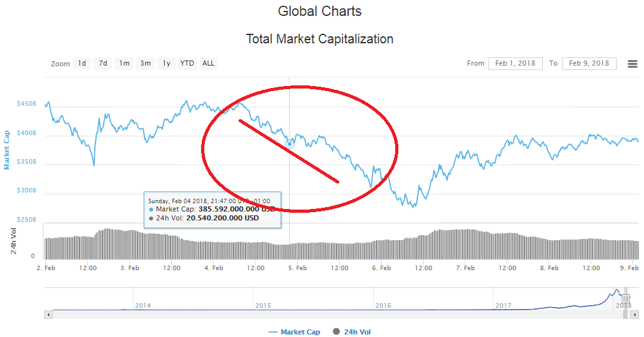Click the highlighted Market Cap data point
The image size is (644, 337).
click(290, 144)
